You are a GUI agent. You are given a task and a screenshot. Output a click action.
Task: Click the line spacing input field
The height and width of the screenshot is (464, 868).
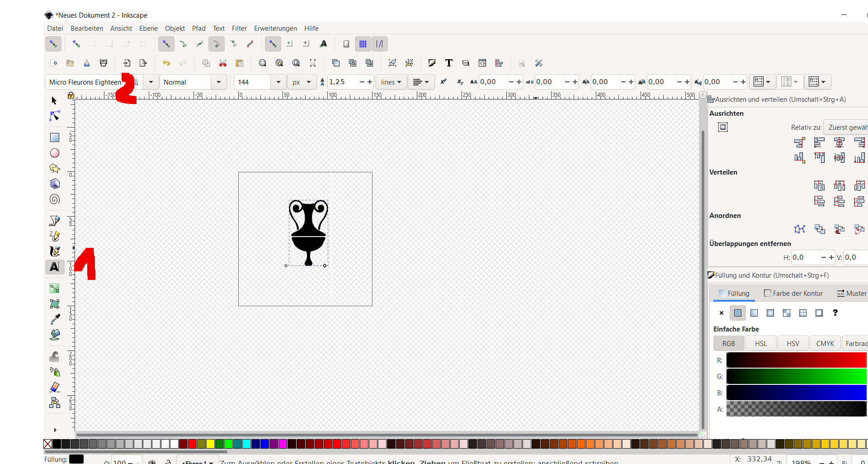(x=343, y=82)
